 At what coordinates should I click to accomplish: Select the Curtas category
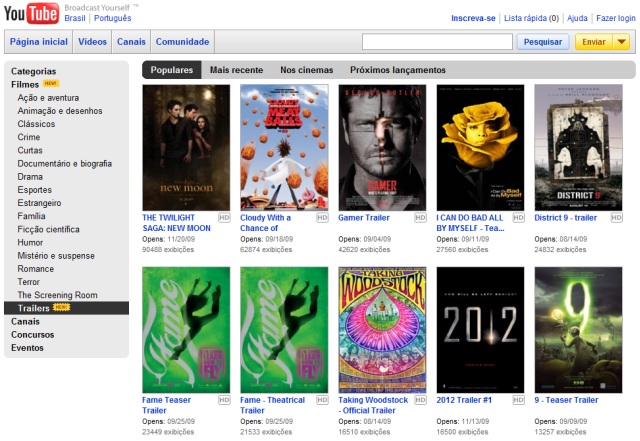30,150
